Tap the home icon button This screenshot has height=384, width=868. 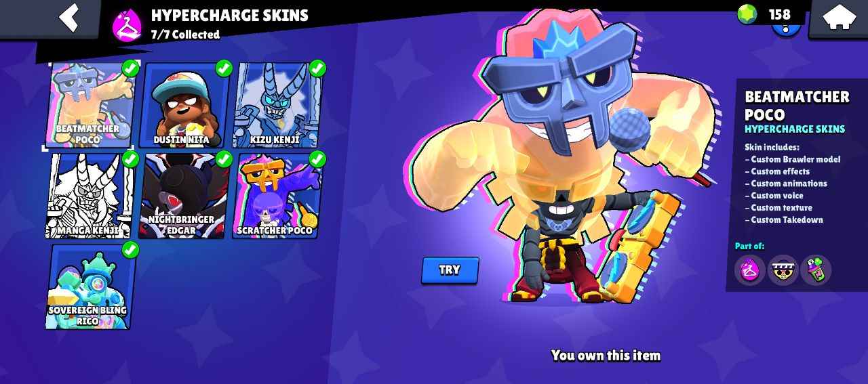[838, 18]
